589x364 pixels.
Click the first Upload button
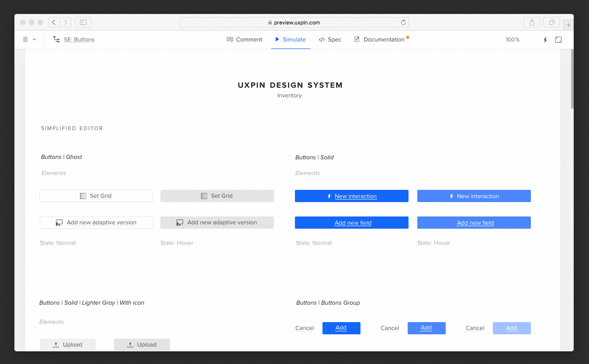click(x=68, y=344)
